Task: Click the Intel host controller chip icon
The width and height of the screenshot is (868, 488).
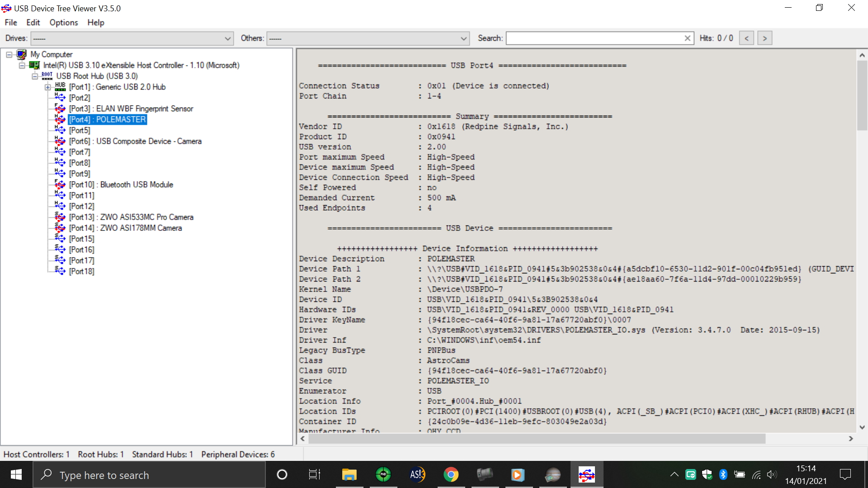Action: click(x=34, y=66)
